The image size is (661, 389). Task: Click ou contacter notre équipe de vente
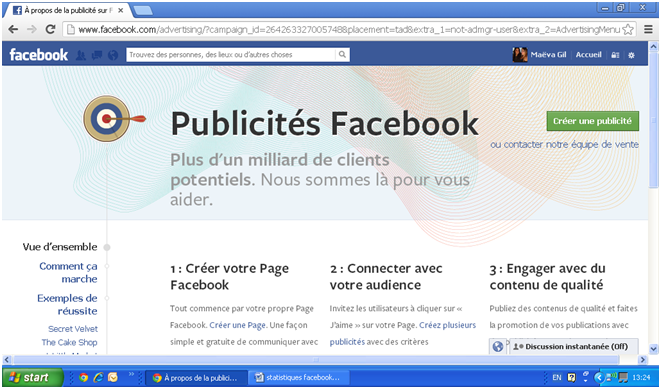pyautogui.click(x=564, y=145)
